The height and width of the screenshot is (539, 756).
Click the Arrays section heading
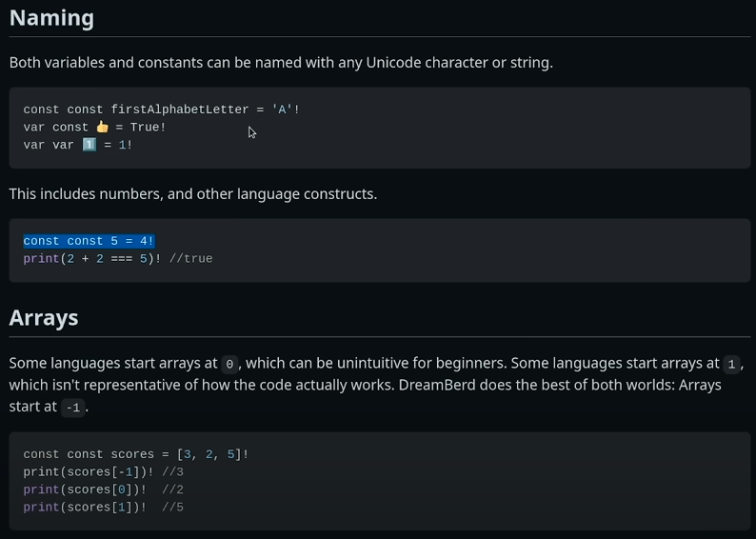pyautogui.click(x=44, y=318)
